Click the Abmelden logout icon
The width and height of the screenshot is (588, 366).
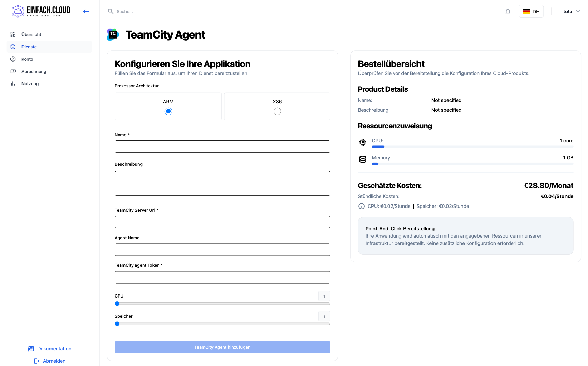(37, 361)
